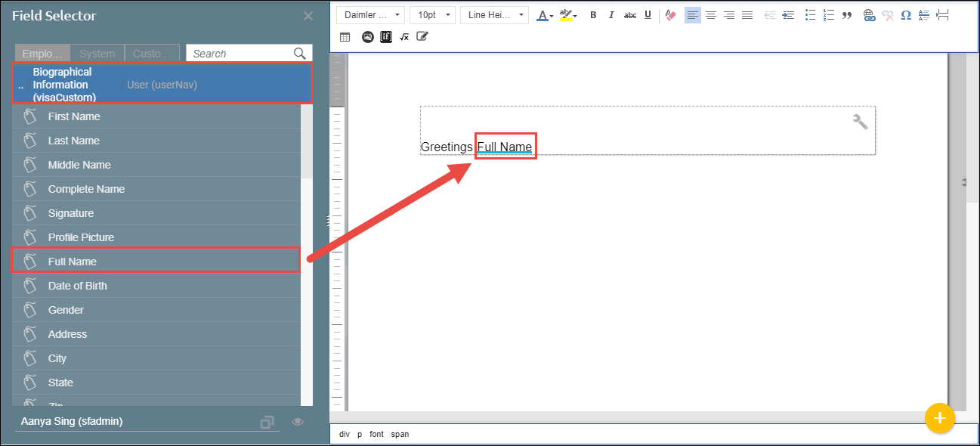Click the blockquote icon

tap(847, 15)
